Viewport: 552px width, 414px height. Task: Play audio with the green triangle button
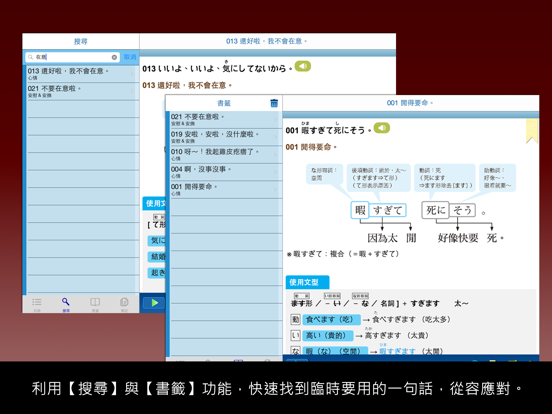154,303
